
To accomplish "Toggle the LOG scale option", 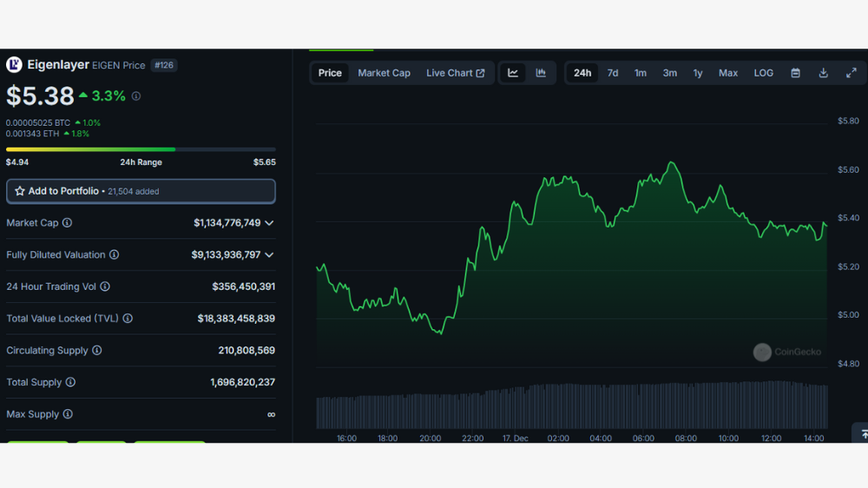I will click(x=763, y=73).
